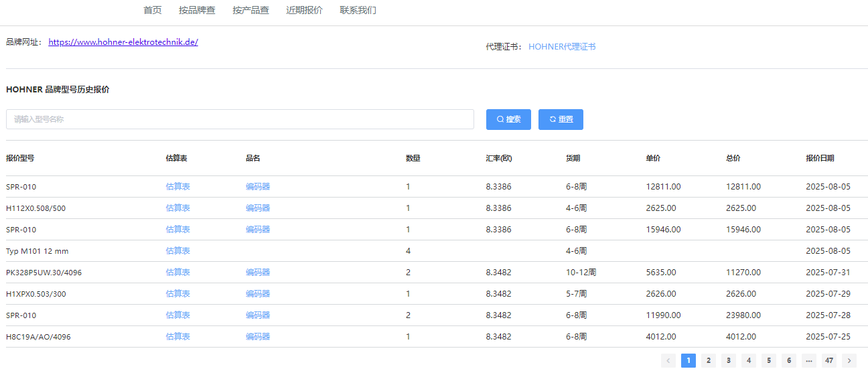Open the HOHNER代理证书 certificate link

(x=562, y=47)
